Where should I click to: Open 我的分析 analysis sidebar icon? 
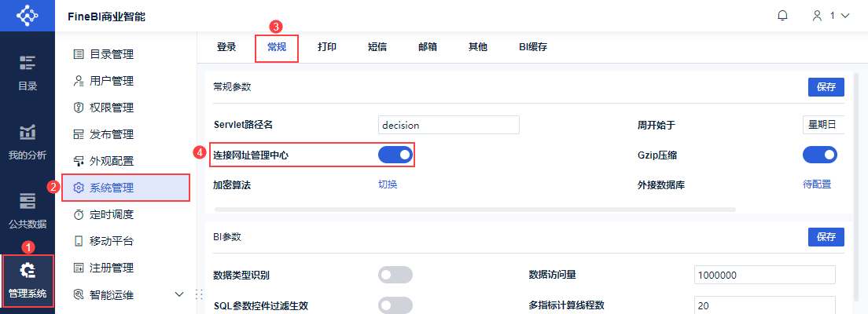[x=28, y=141]
